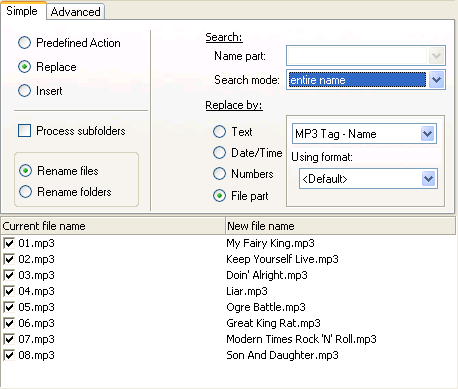
Task: Select the 07.mp3 file name
Action: tap(36, 339)
